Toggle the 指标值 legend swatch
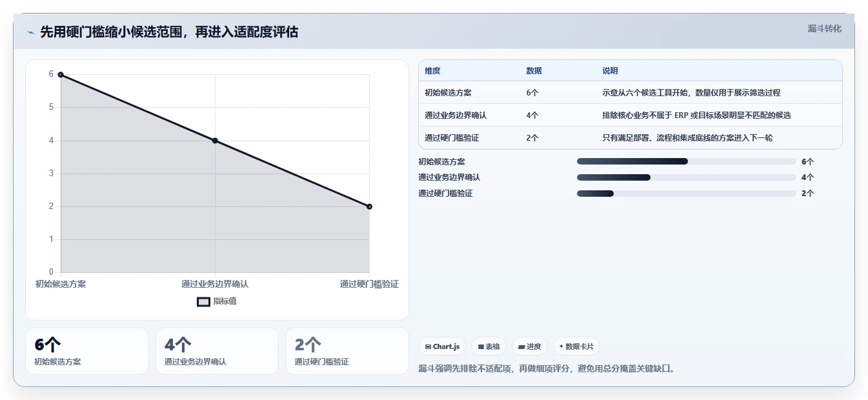This screenshot has height=400, width=868. (x=203, y=301)
